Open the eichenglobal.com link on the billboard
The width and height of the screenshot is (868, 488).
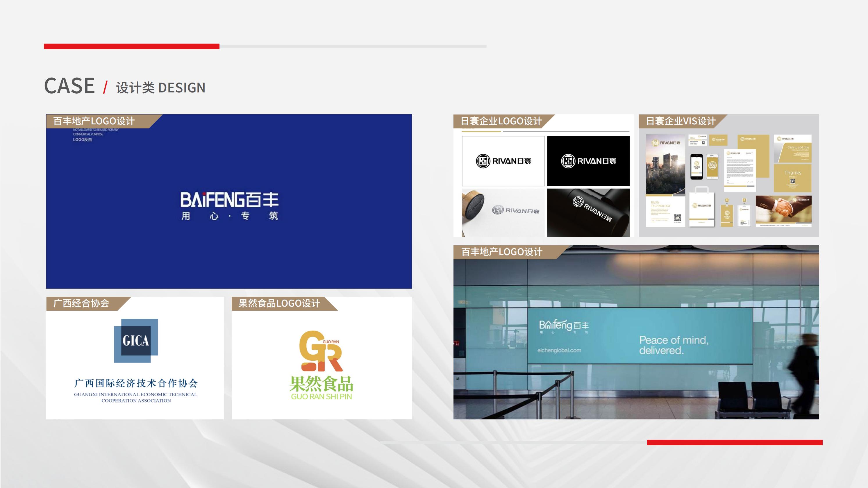click(559, 351)
